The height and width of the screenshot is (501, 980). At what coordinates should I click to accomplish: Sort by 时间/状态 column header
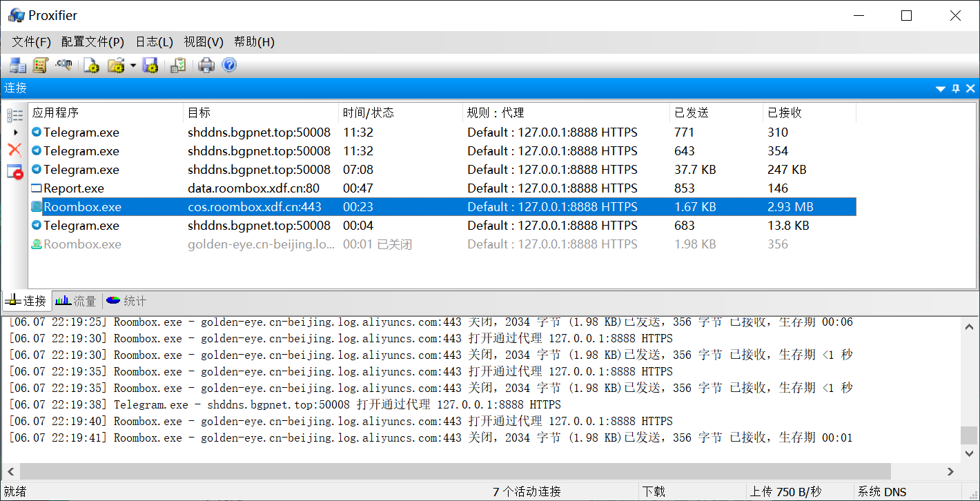401,113
